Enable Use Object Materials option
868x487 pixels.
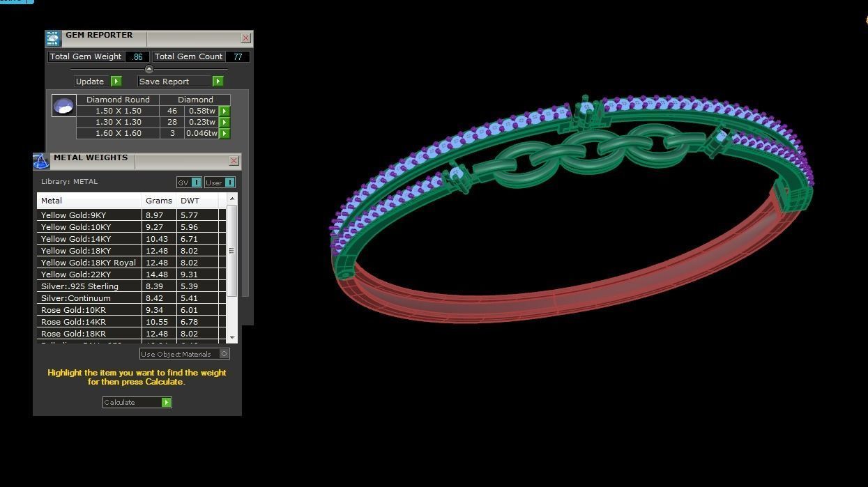click(184, 354)
